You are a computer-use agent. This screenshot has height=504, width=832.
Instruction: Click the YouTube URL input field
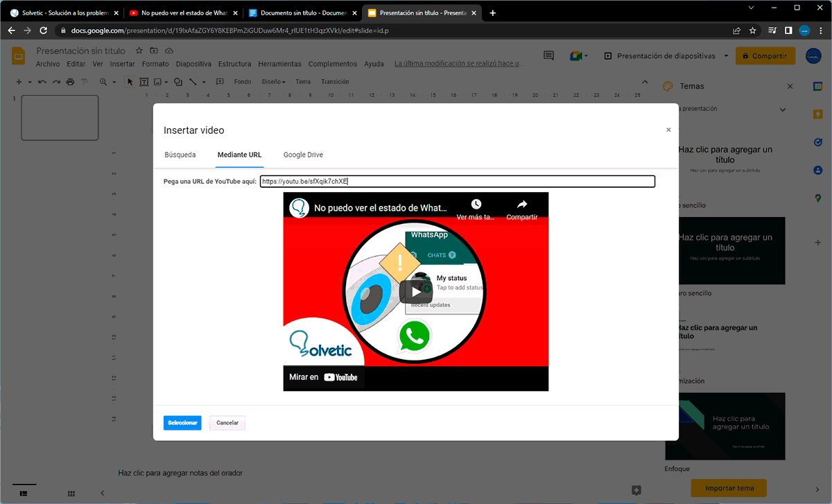pyautogui.click(x=458, y=182)
